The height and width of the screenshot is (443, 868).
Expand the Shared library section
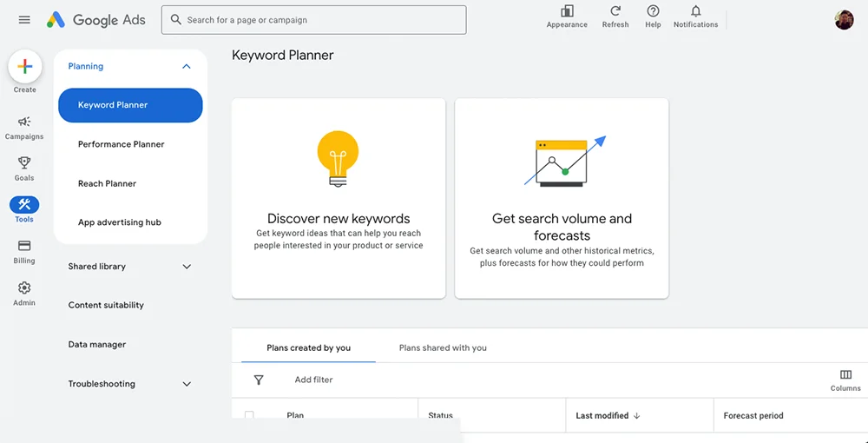[186, 267]
